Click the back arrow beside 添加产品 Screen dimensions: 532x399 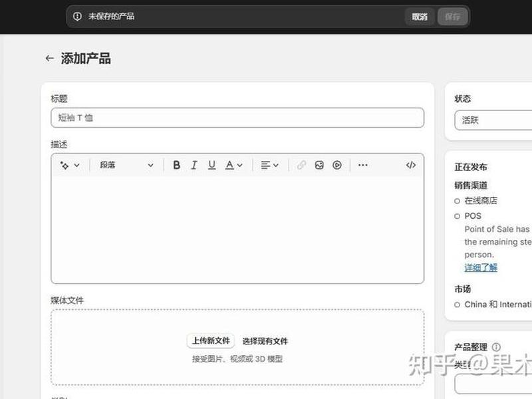point(49,59)
